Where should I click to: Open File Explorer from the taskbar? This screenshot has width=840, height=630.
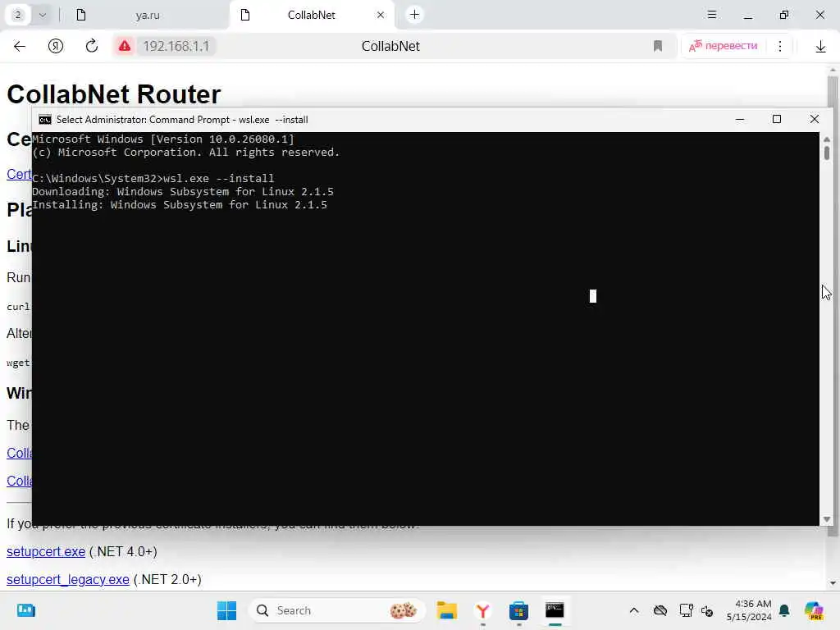coord(446,610)
